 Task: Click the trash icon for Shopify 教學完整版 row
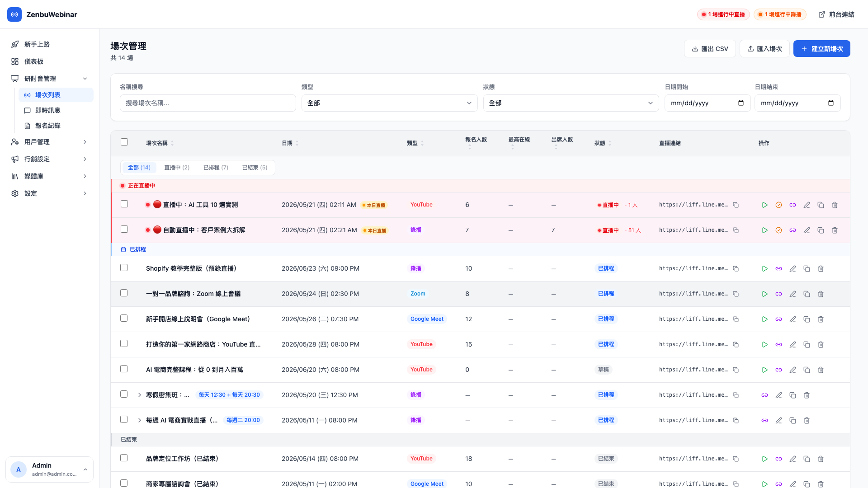(821, 269)
